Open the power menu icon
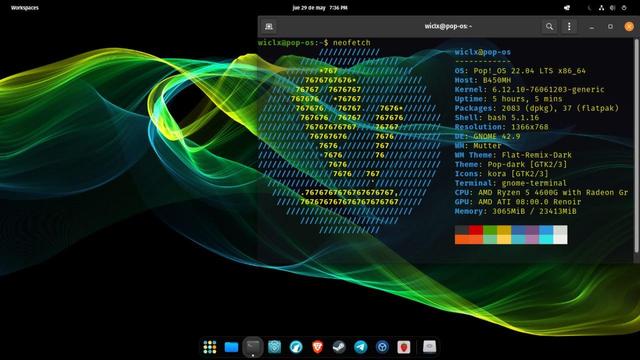Screen dimensions: 640x360 (x=624, y=8)
